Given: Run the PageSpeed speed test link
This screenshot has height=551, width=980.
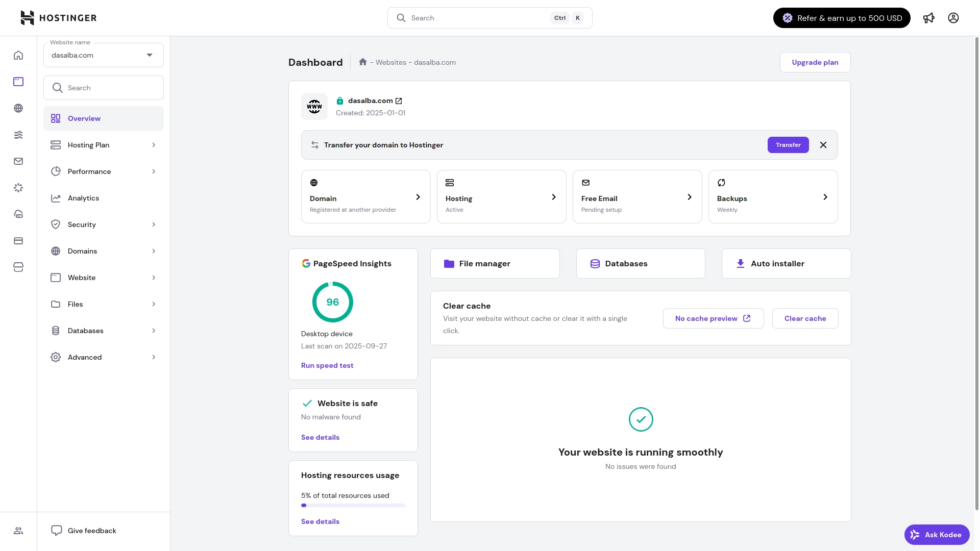Looking at the screenshot, I should pyautogui.click(x=327, y=365).
